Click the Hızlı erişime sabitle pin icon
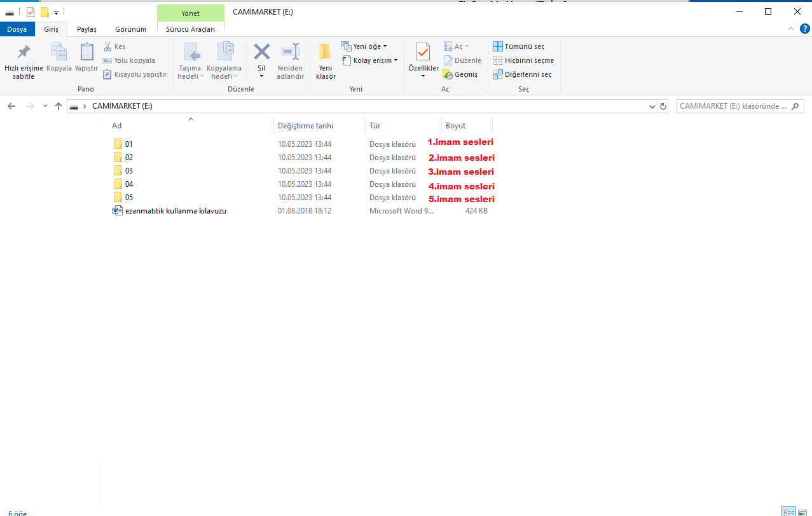The height and width of the screenshot is (516, 812). coord(24,52)
